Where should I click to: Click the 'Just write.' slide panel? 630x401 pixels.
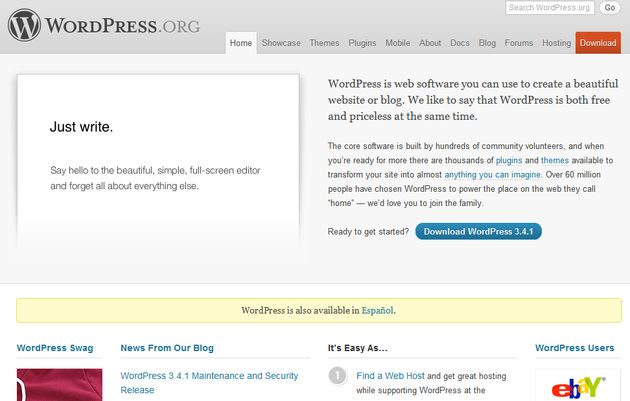158,160
